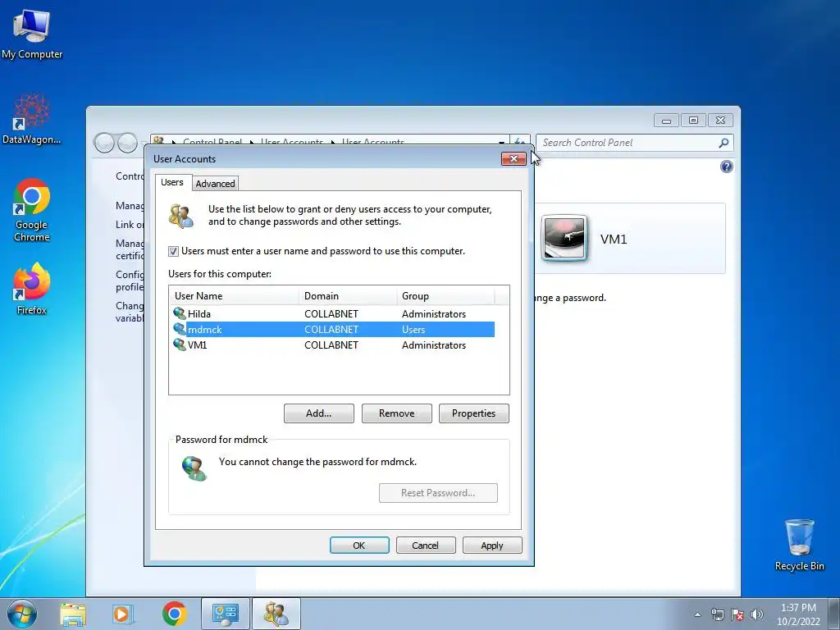Click search magnifier in Control Panel
The height and width of the screenshot is (630, 840).
(724, 143)
